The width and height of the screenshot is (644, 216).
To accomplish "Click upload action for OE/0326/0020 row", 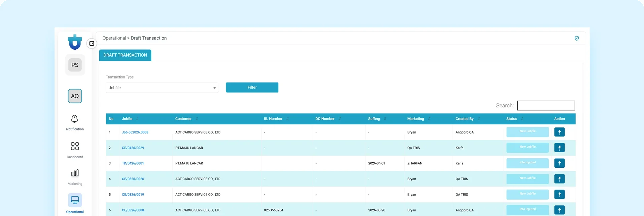I will coord(559,179).
